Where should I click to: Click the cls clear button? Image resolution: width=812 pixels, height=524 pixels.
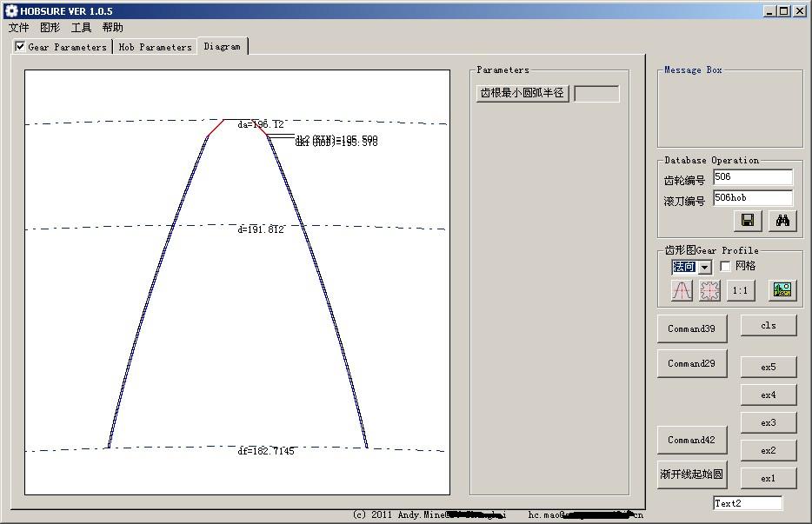pos(769,325)
